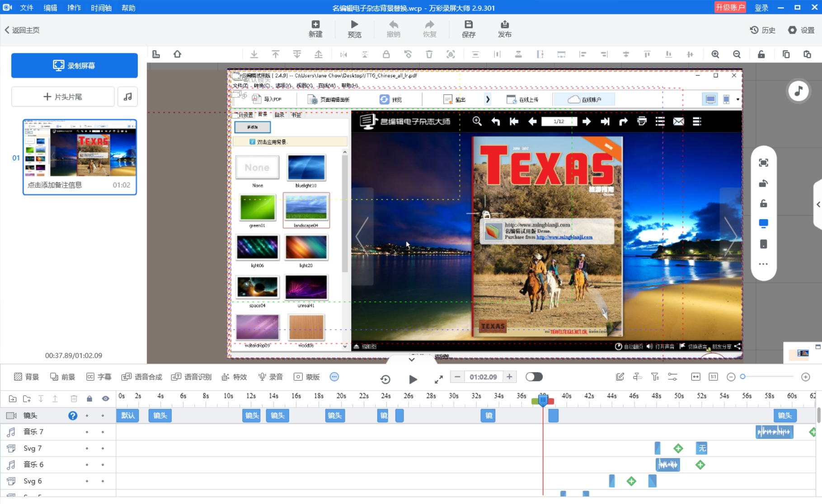Open the 编辑 menu
The image size is (822, 504).
(x=50, y=8)
